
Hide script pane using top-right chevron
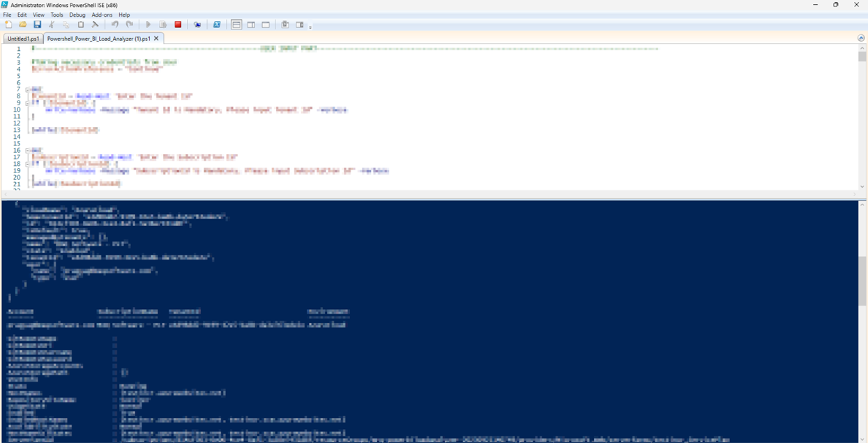point(861,38)
